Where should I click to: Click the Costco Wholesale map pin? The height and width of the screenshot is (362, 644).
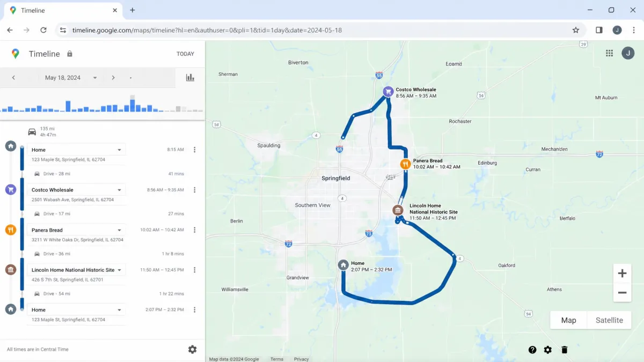pos(388,92)
